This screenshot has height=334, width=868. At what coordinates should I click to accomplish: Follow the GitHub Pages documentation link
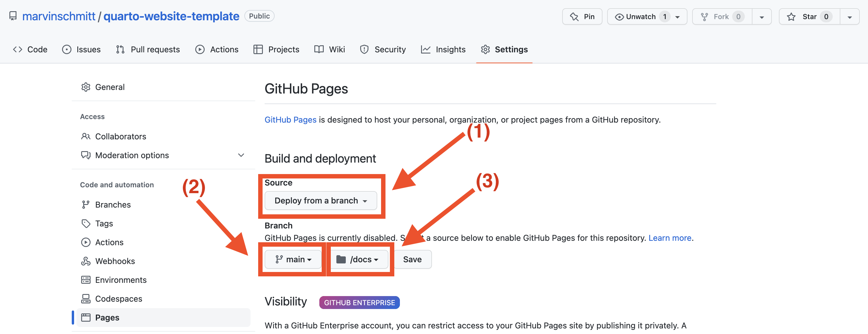pyautogui.click(x=291, y=120)
